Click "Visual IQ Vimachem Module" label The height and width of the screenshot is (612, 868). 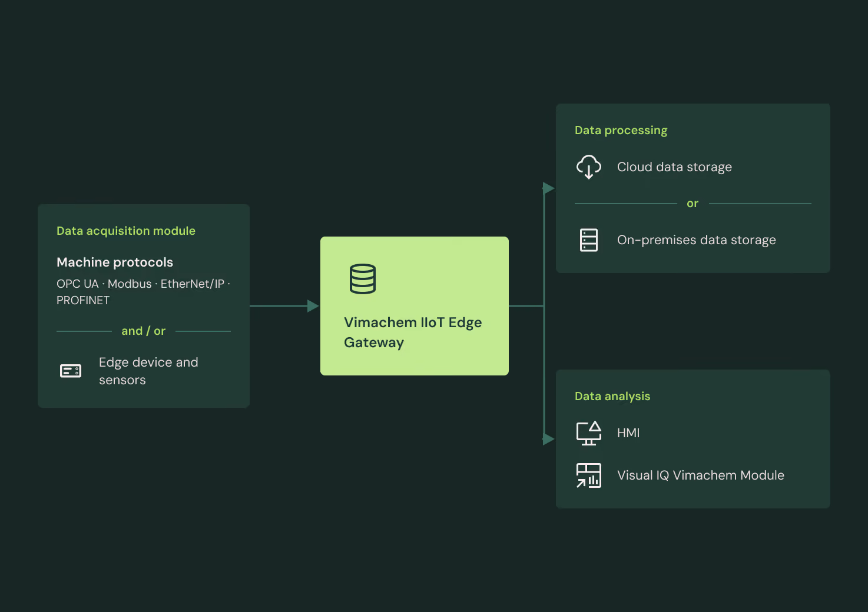(x=701, y=475)
